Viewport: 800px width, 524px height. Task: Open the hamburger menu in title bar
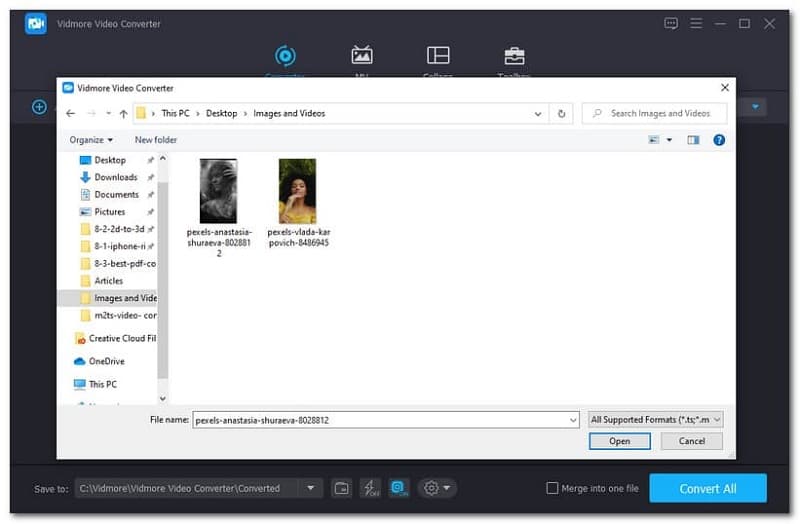point(695,23)
